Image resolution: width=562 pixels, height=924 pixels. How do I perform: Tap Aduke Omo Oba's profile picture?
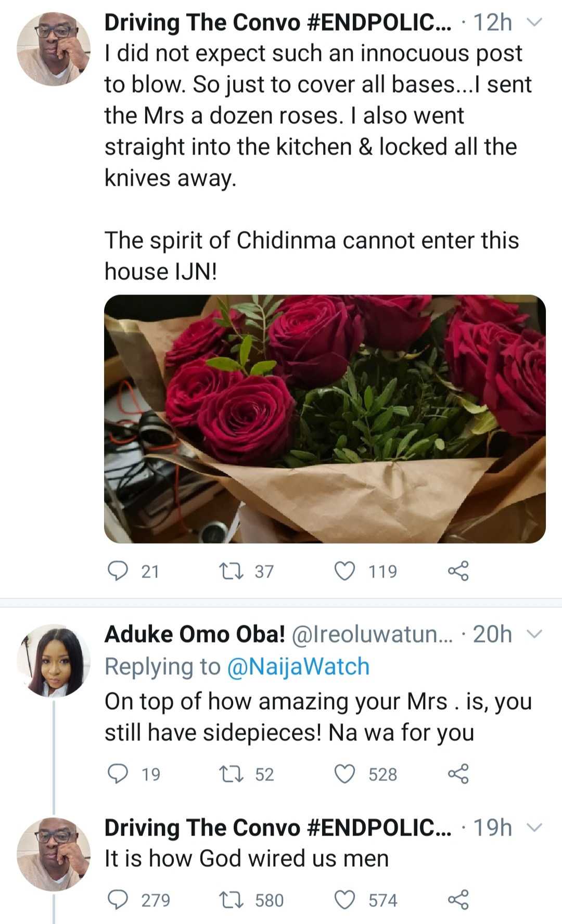54,661
